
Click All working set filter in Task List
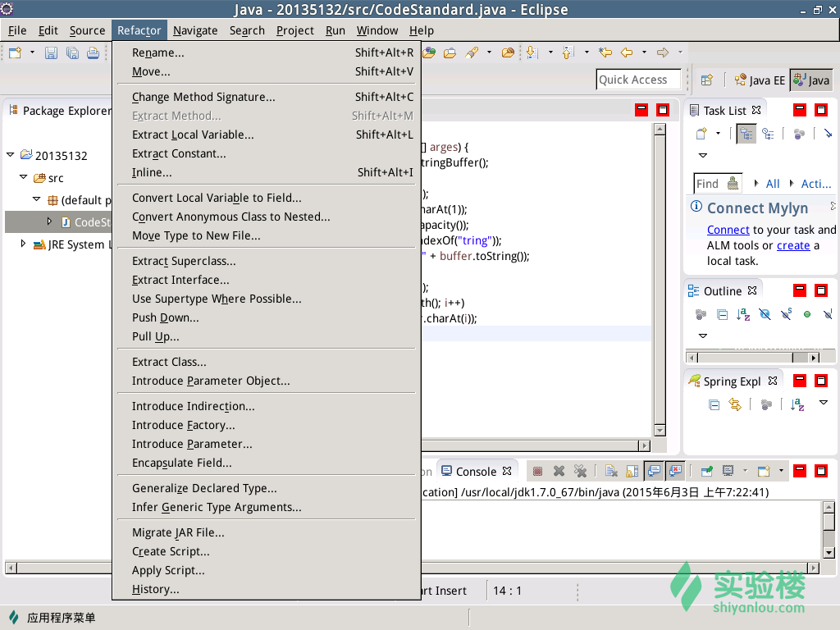pyautogui.click(x=773, y=184)
